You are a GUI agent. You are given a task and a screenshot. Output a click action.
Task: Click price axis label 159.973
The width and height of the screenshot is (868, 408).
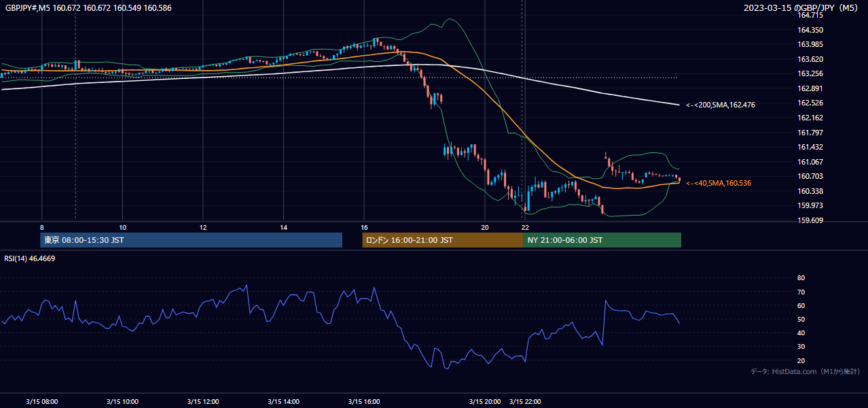pos(810,205)
